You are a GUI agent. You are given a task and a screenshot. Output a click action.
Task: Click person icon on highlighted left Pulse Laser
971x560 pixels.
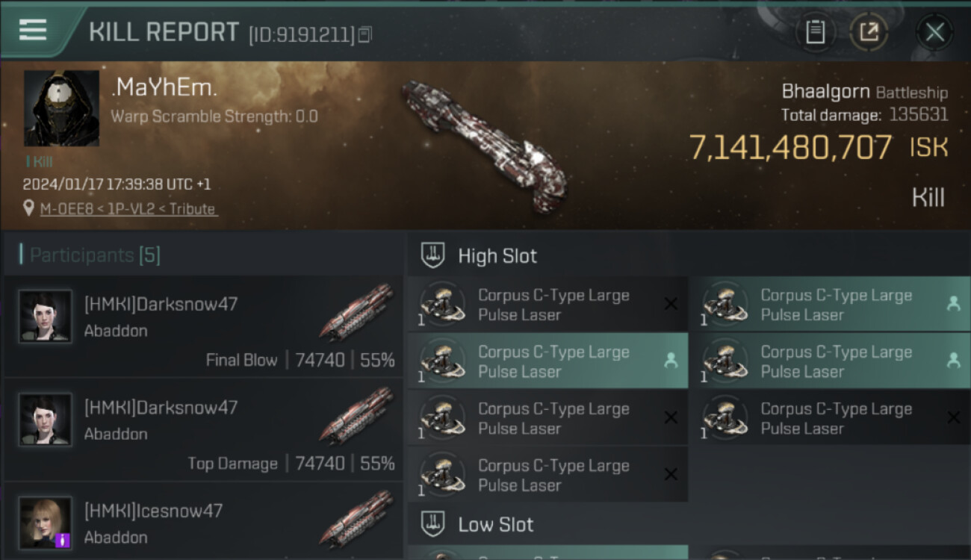tap(671, 361)
